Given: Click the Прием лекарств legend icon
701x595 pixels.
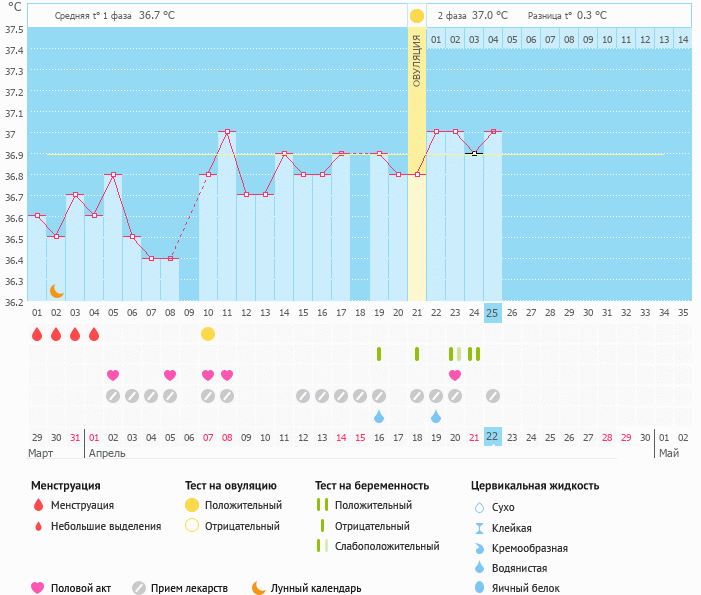Looking at the screenshot, I should (138, 589).
